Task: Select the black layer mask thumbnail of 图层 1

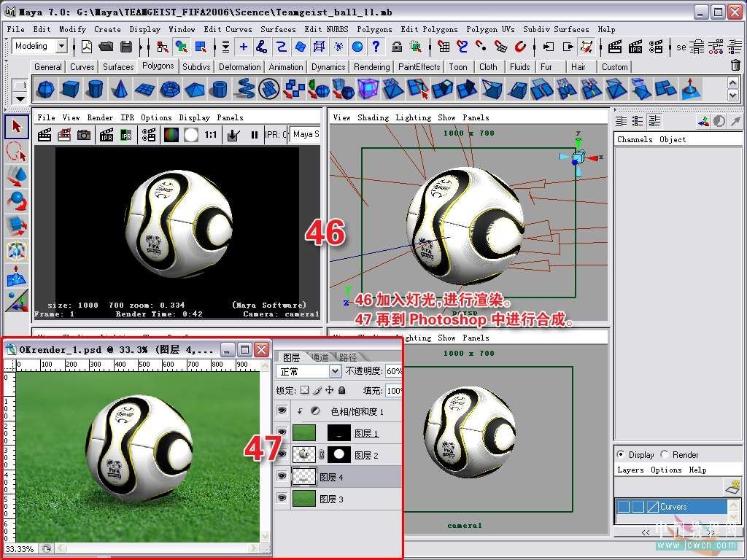Action: (339, 433)
